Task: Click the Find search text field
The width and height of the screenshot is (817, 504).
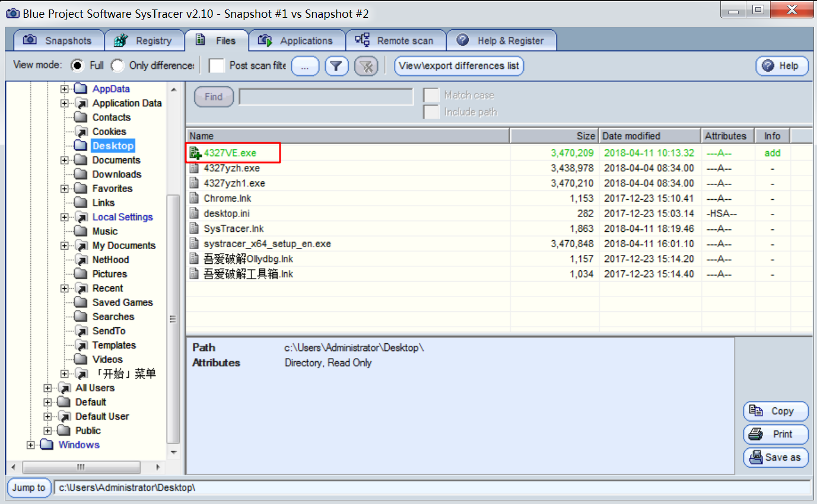Action: click(x=326, y=97)
